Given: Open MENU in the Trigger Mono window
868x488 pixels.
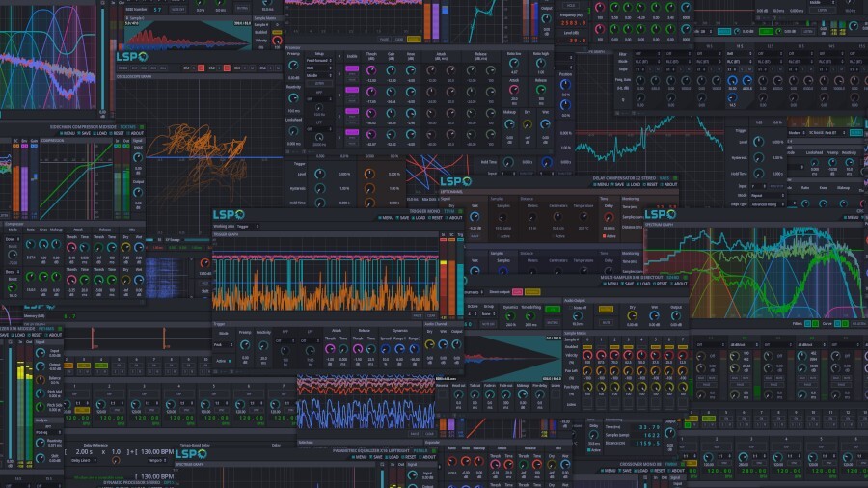Looking at the screenshot, I should [x=386, y=218].
